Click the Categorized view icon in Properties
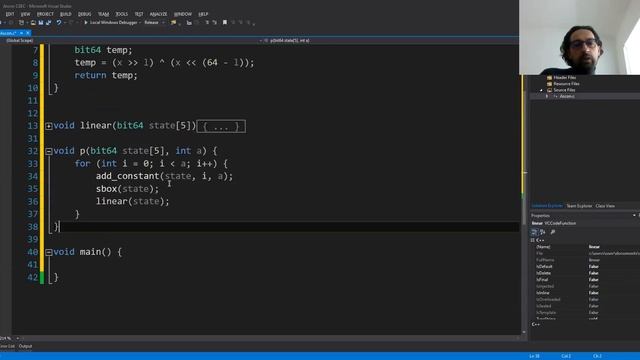Image resolution: width=640 pixels, height=360 pixels. [534, 232]
